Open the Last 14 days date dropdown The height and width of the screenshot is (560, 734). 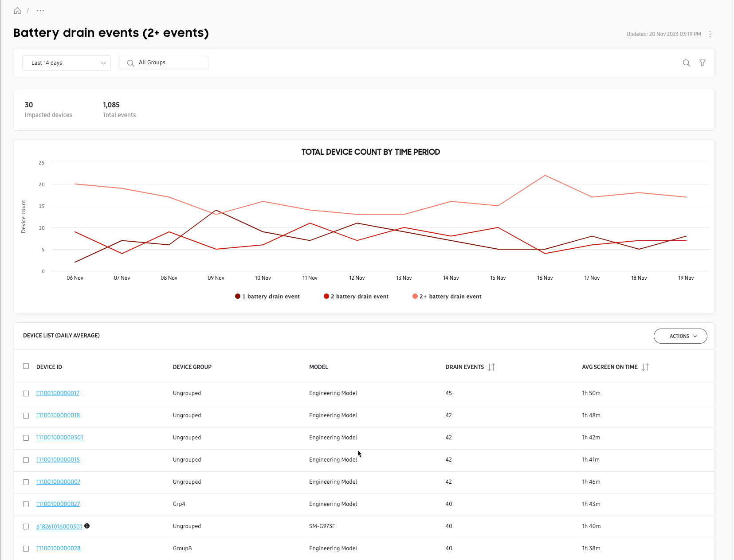[x=67, y=63]
